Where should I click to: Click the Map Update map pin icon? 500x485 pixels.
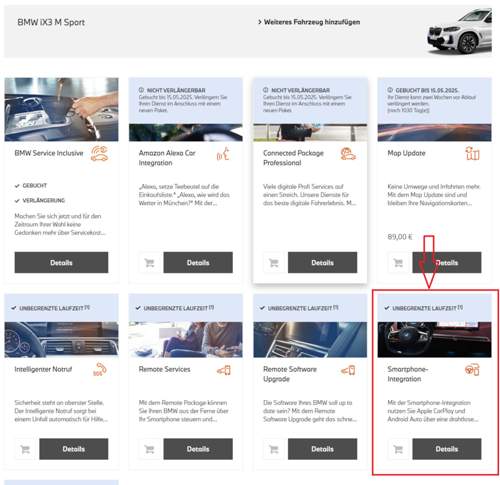tap(472, 154)
